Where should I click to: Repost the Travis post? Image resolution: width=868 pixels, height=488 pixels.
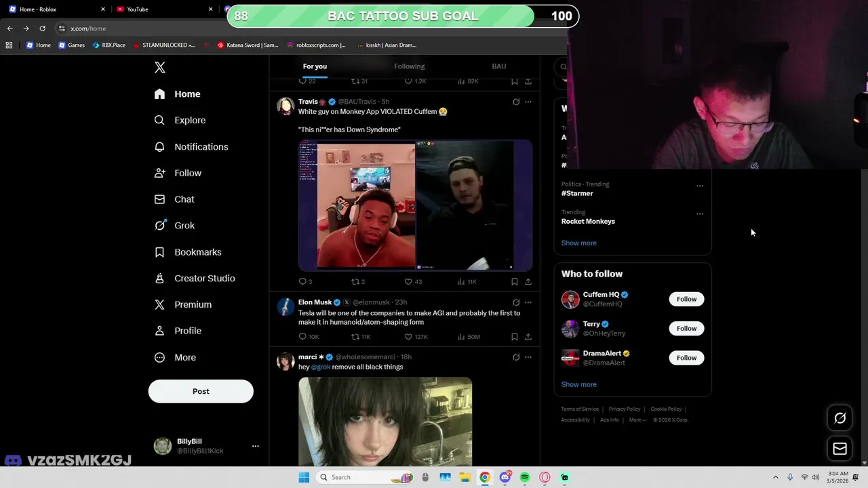tap(357, 281)
